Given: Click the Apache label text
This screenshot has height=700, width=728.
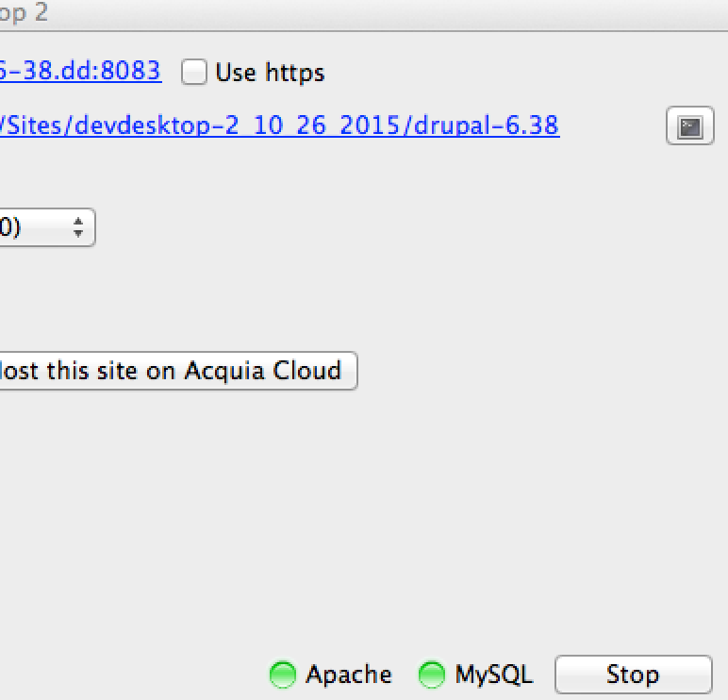Looking at the screenshot, I should 349,675.
